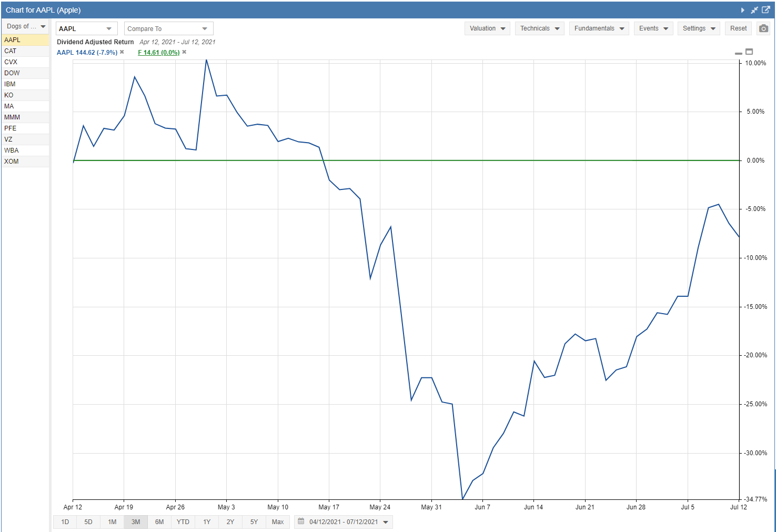This screenshot has width=776, height=532.
Task: Remove the AAPL series with its x icon
Action: 122,52
